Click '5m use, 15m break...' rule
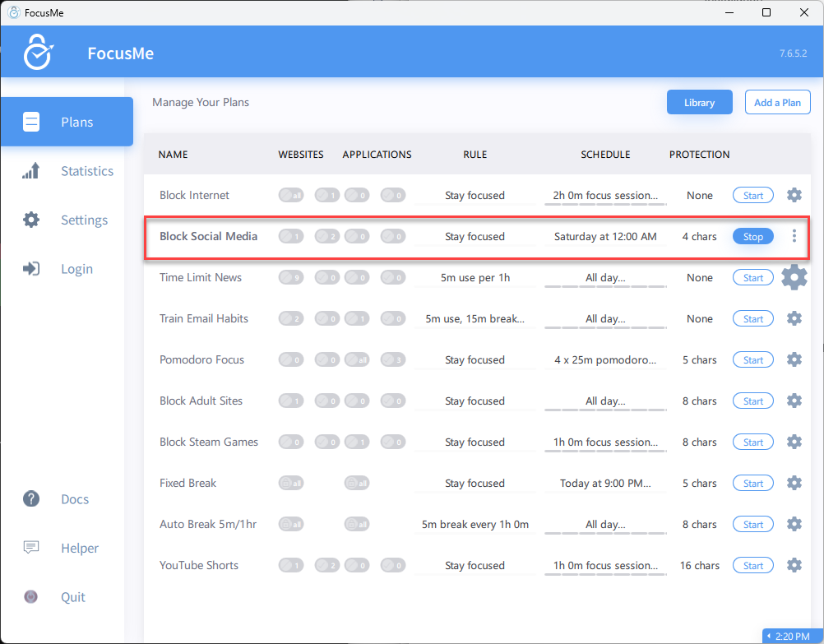 [x=475, y=318]
